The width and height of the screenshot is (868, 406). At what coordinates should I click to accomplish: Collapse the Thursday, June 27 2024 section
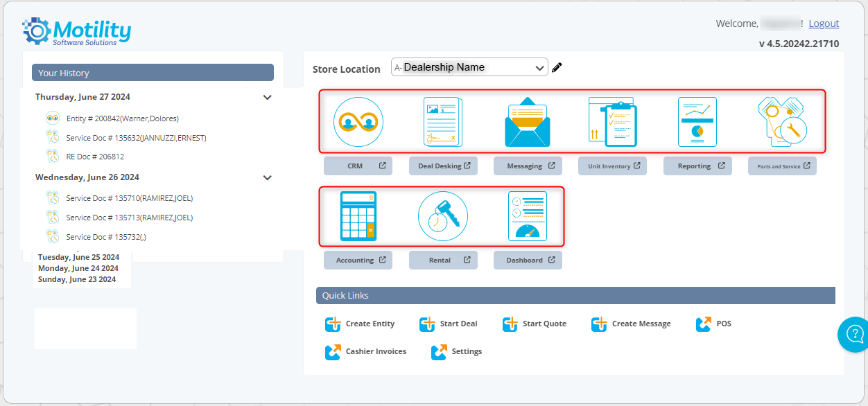[268, 98]
